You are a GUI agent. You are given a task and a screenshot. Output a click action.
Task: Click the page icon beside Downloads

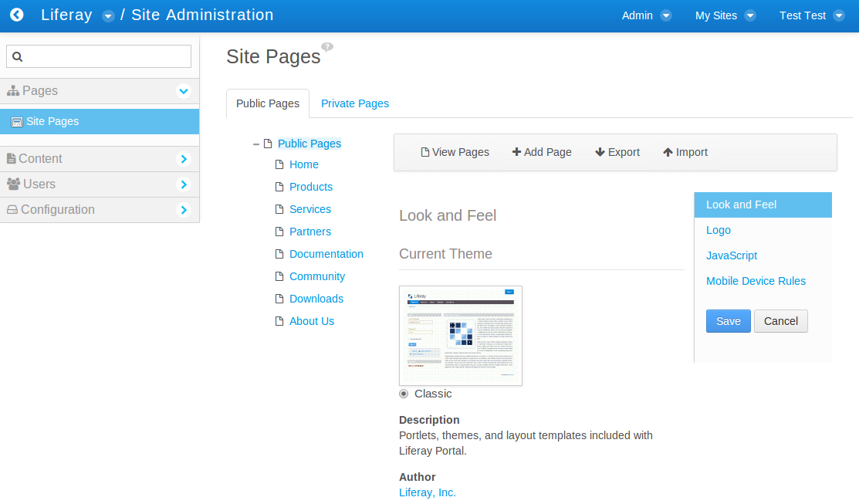(279, 299)
